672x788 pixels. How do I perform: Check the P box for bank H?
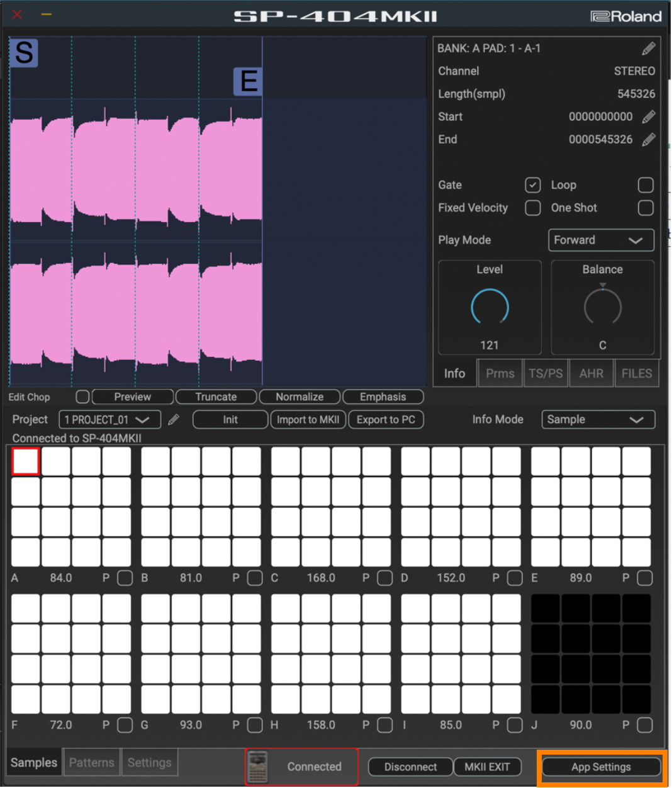(x=385, y=725)
